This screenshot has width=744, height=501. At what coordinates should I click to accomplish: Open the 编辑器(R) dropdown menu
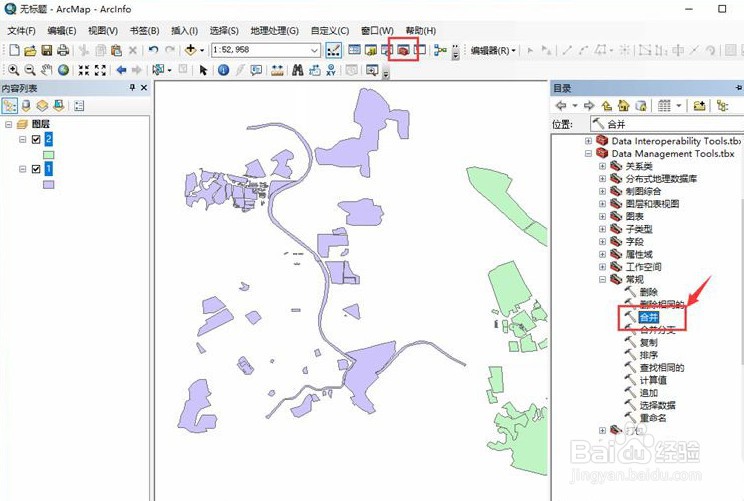(493, 50)
